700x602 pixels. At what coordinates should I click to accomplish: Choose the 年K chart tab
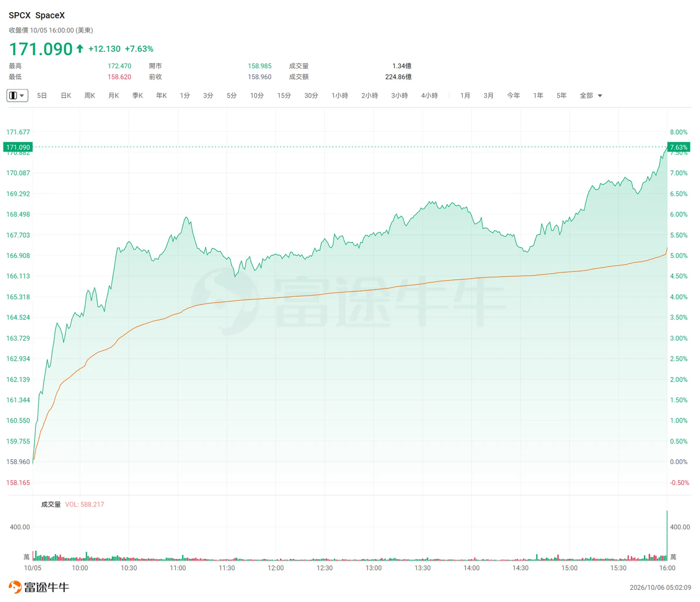pyautogui.click(x=161, y=95)
